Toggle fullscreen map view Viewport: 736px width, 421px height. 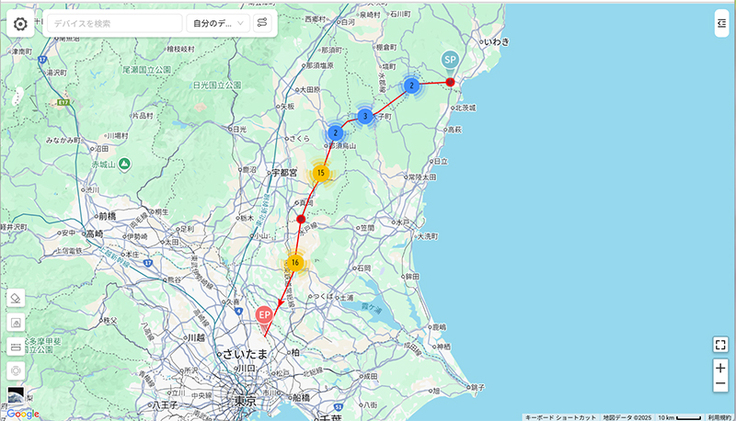[720, 345]
